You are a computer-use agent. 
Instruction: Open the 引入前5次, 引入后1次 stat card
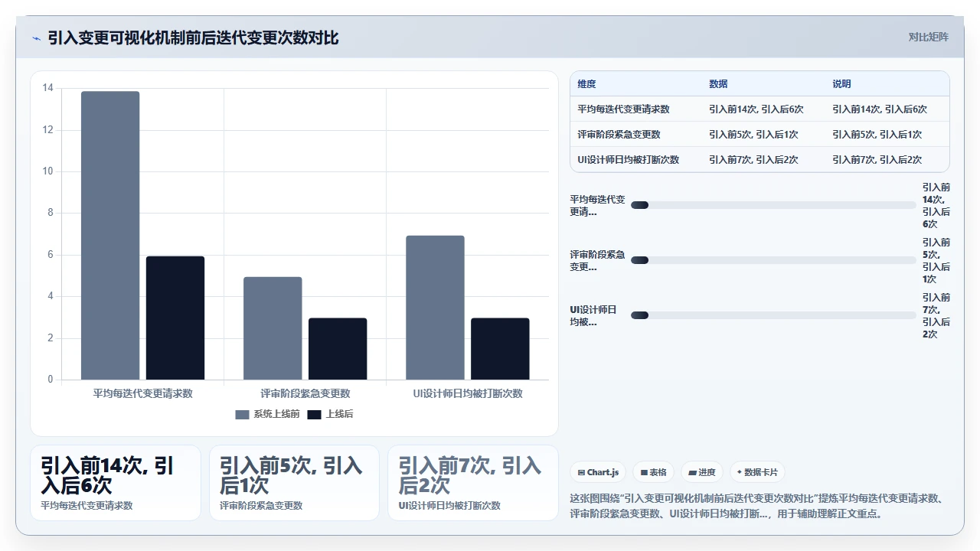coord(294,483)
